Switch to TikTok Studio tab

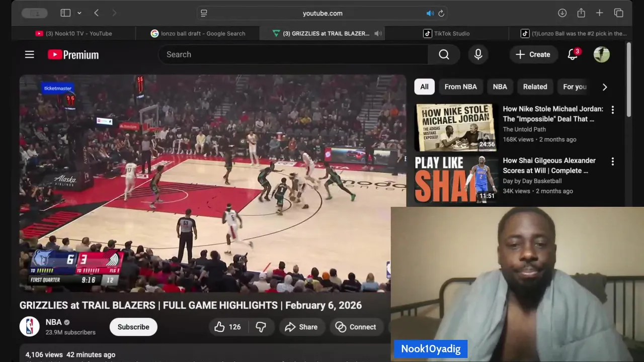pyautogui.click(x=446, y=33)
